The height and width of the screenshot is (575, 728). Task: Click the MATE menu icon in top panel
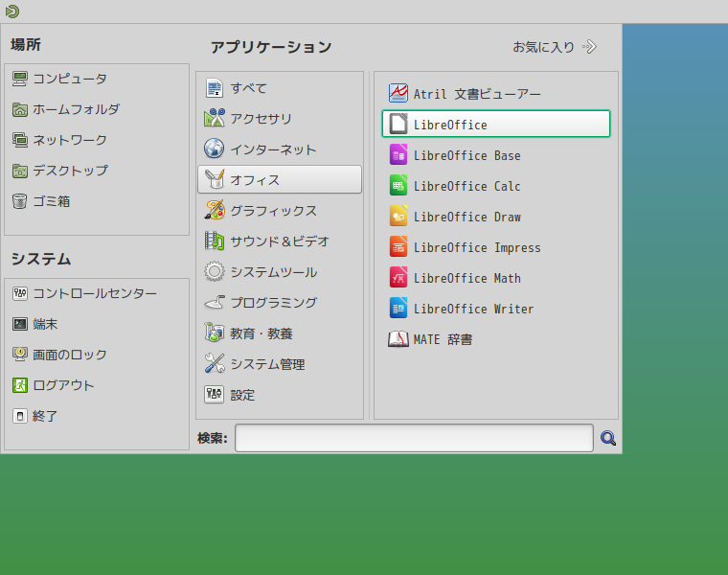(12, 11)
